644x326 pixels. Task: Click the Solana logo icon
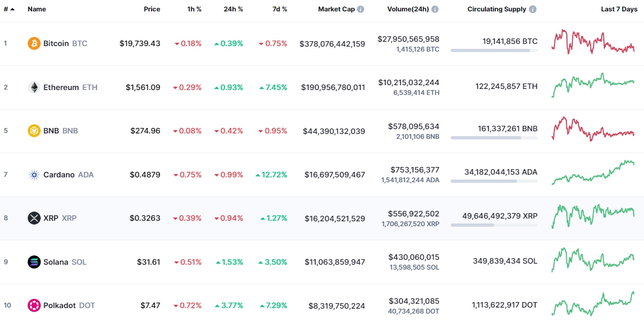(34, 262)
